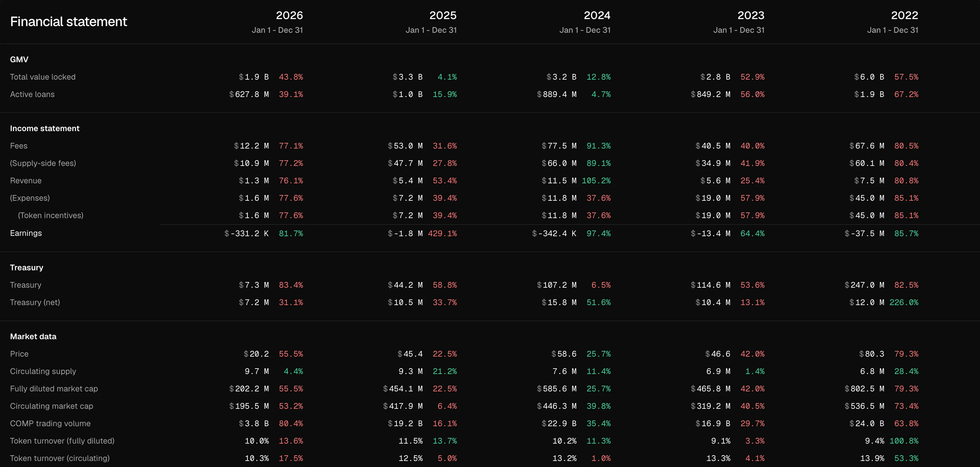Select the 2023 year column header

(751, 15)
